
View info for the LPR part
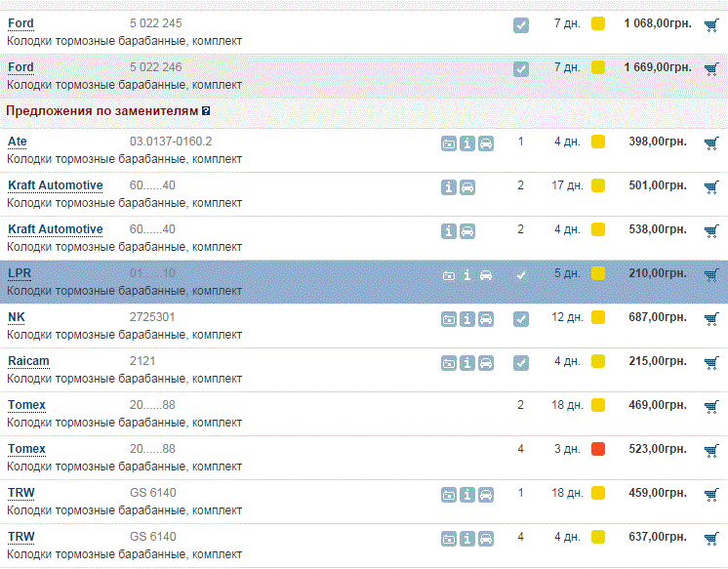coord(467,275)
